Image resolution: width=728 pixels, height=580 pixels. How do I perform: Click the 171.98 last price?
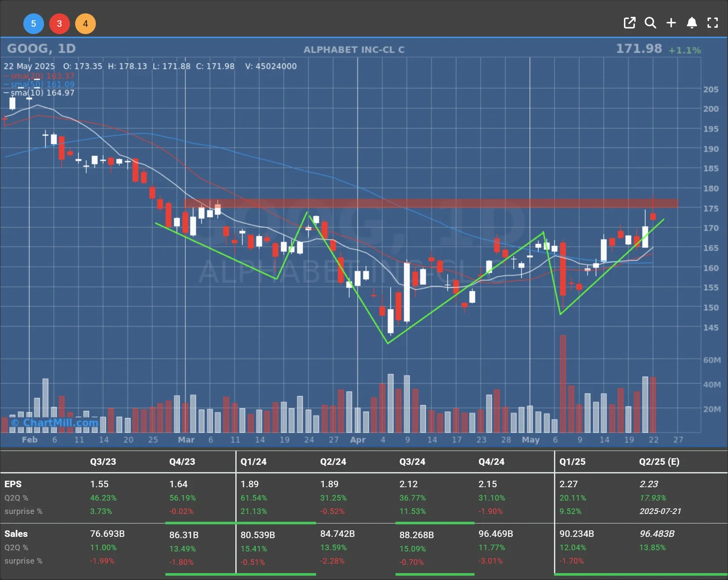(639, 48)
